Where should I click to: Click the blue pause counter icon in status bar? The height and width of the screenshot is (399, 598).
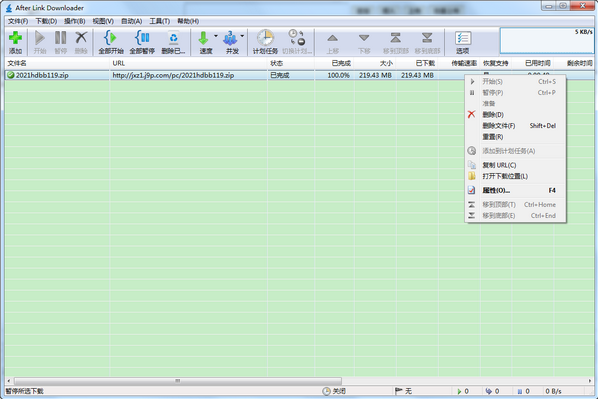519,391
